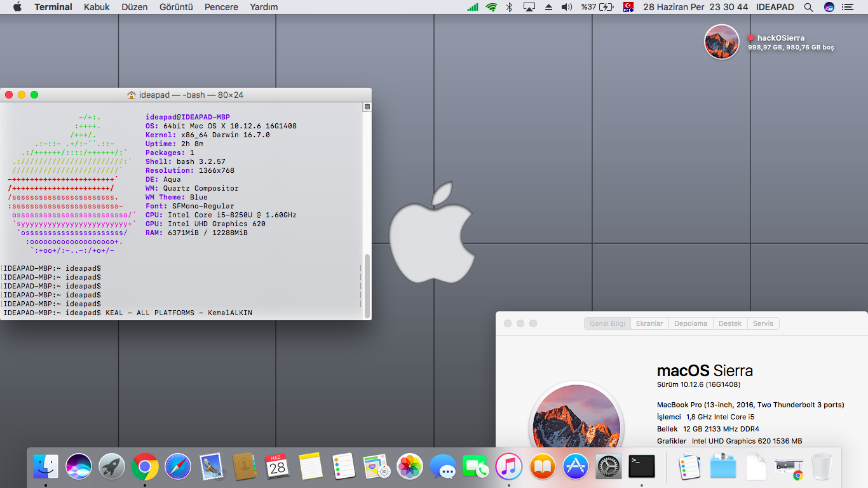Open Launchpad from the dock
Screen dimensions: 868x488
point(112,467)
